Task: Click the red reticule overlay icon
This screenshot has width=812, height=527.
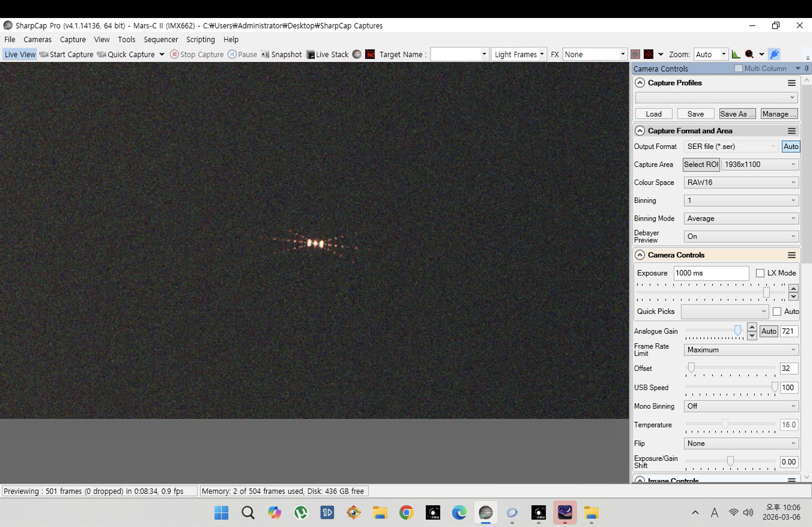Action: point(648,55)
